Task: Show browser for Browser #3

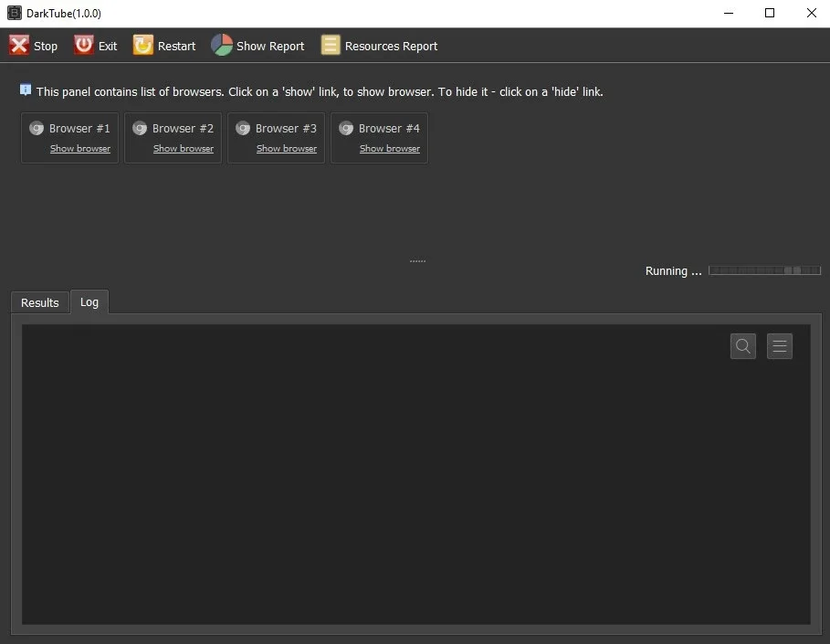Action: click(287, 149)
